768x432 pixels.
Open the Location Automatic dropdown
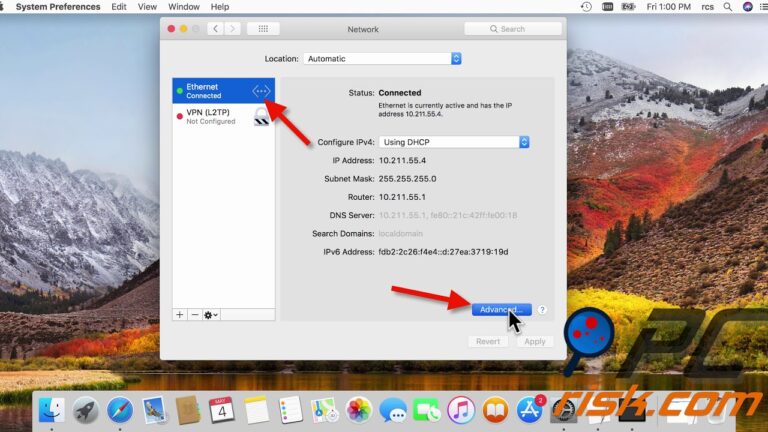[x=382, y=59]
